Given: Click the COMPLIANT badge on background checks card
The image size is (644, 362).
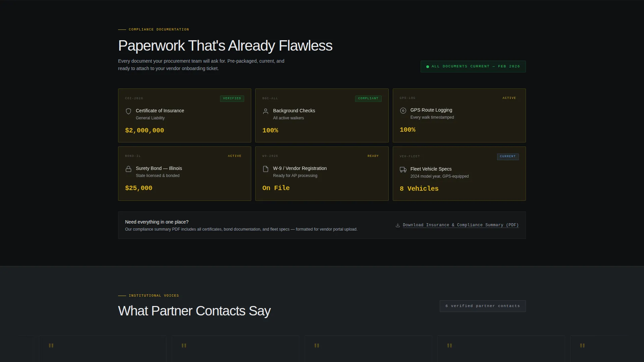Looking at the screenshot, I should [368, 99].
